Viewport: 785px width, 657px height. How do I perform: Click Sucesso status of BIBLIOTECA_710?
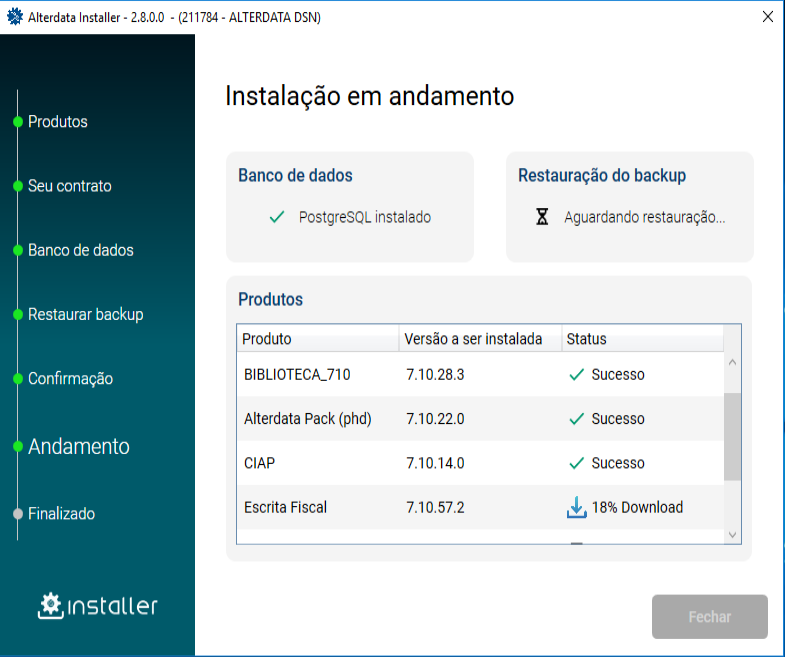pyautogui.click(x=618, y=375)
